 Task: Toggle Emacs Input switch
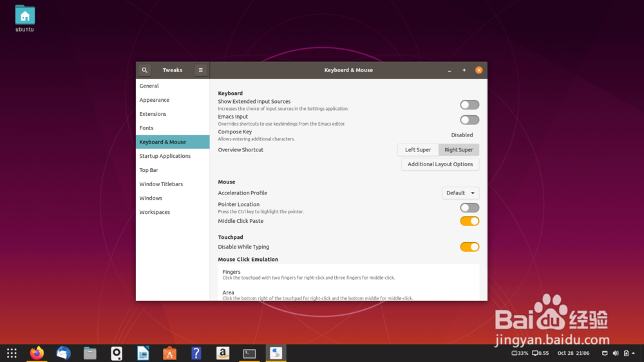[x=469, y=120]
